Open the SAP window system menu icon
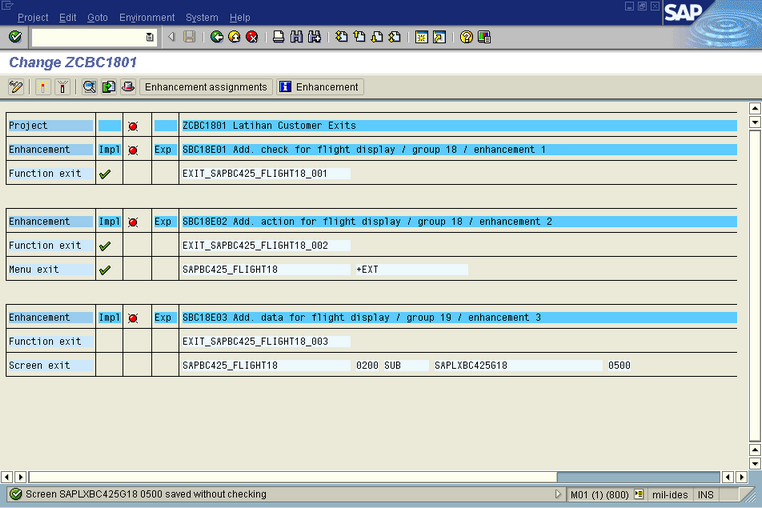Image resolution: width=762 pixels, height=508 pixels. [x=7, y=5]
